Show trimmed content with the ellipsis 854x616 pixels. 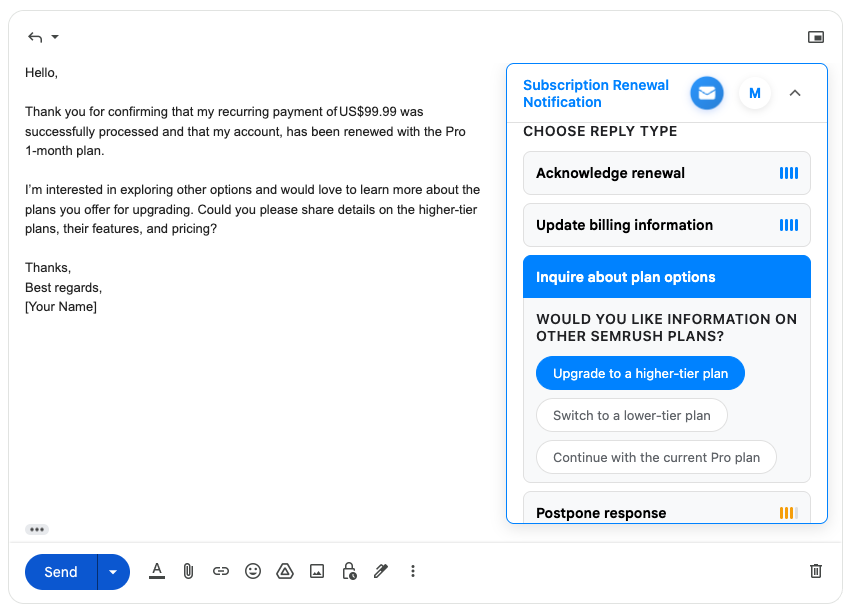pos(37,529)
